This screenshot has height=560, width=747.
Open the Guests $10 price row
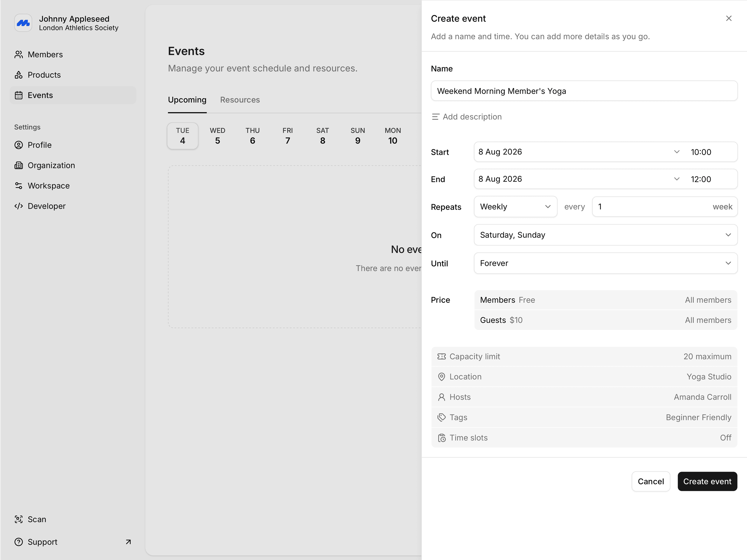tap(606, 320)
